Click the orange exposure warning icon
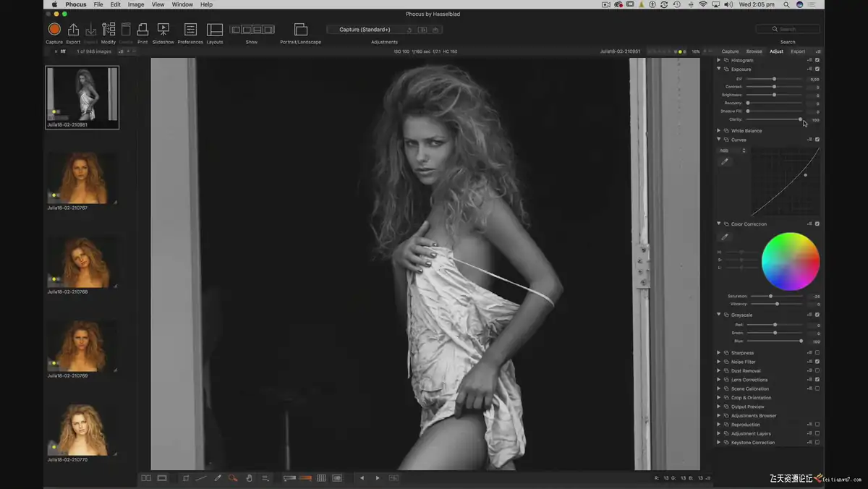Viewport: 868px width, 489px height. coord(305,478)
